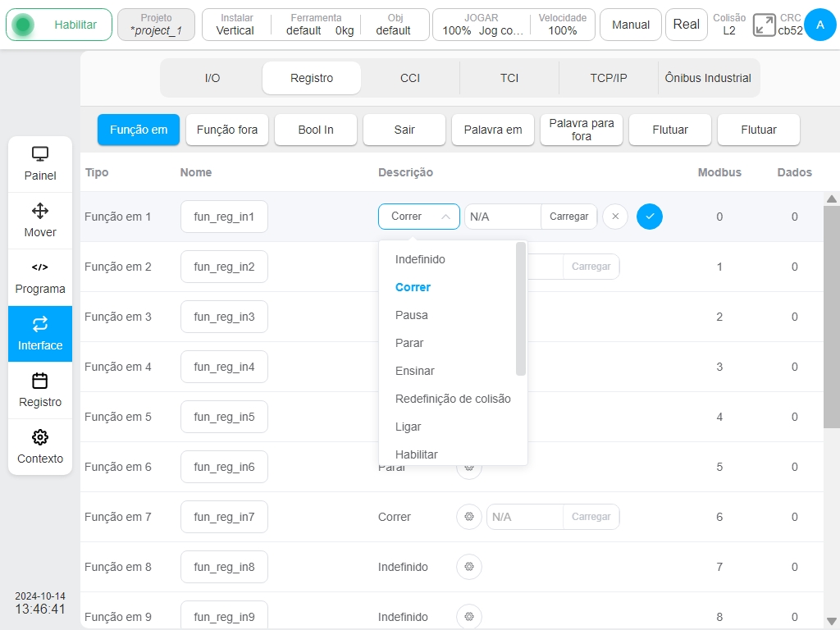Click the dropdown list scrollbar thumb
This screenshot has width=840, height=630.
(x=520, y=308)
